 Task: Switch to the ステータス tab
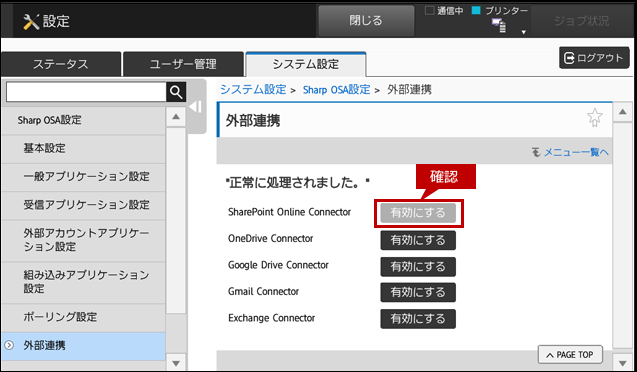[x=61, y=64]
